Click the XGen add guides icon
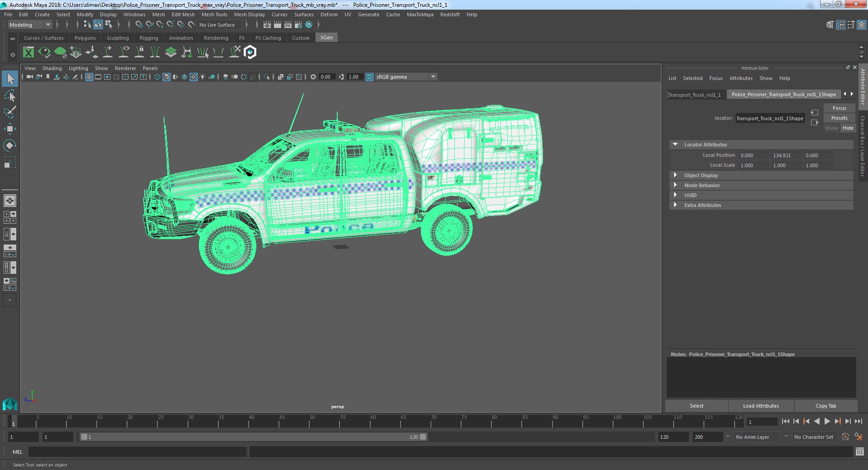 pyautogui.click(x=108, y=52)
